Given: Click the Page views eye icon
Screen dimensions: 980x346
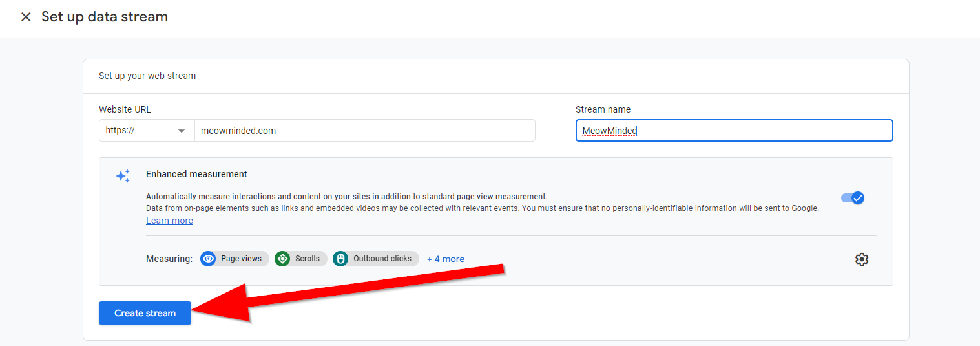Looking at the screenshot, I should tap(208, 259).
